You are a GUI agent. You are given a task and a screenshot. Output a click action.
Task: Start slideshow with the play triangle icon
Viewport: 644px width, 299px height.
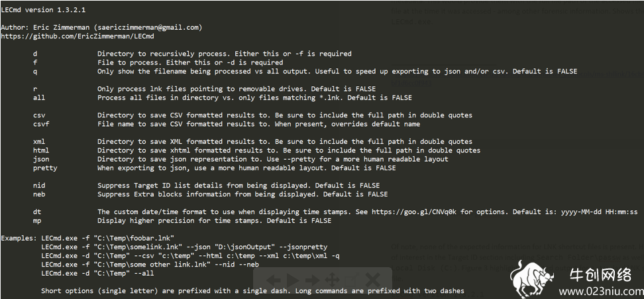pyautogui.click(x=293, y=280)
